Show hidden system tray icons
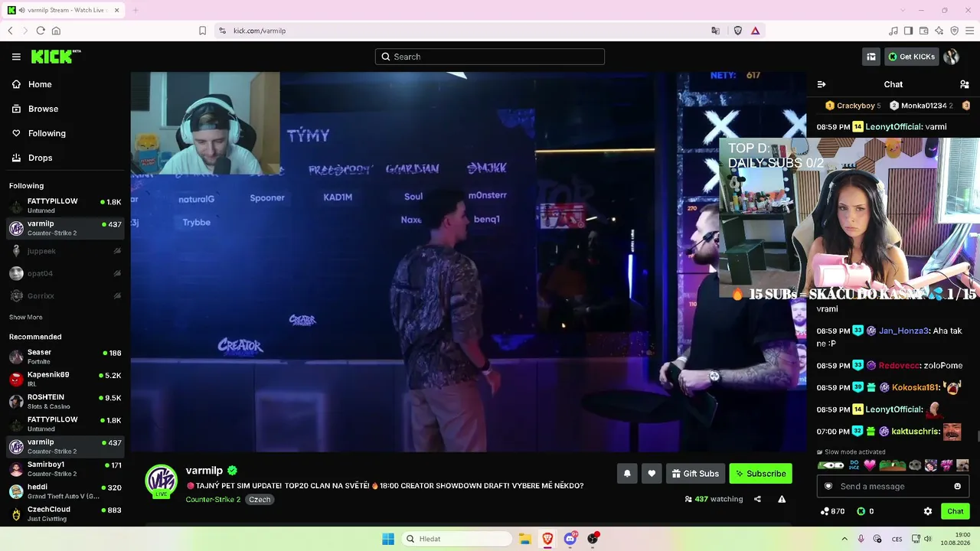980x551 pixels. (x=844, y=539)
